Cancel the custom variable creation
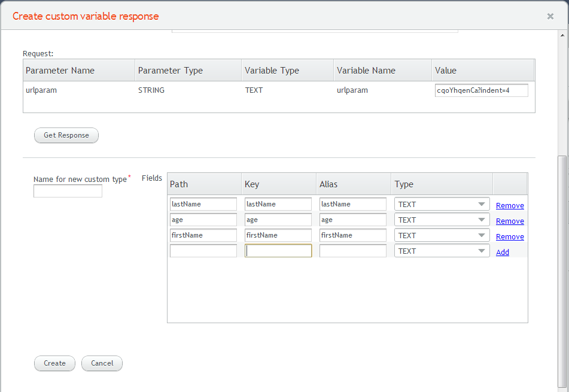 102,363
